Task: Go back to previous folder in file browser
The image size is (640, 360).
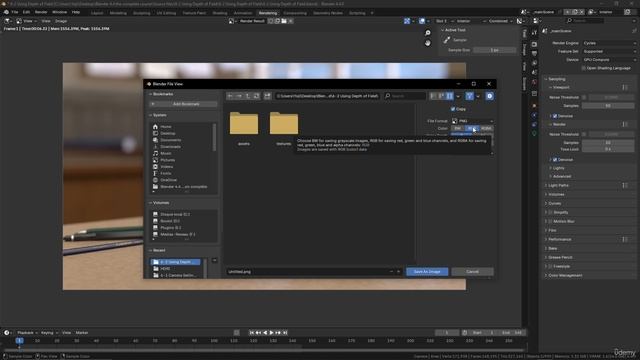Action: tap(230, 96)
